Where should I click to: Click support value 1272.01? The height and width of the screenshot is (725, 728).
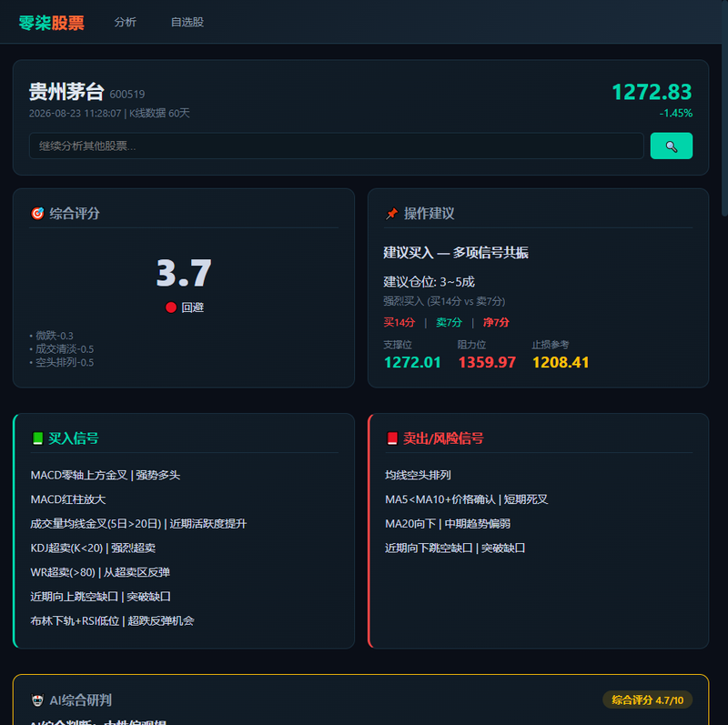click(412, 362)
